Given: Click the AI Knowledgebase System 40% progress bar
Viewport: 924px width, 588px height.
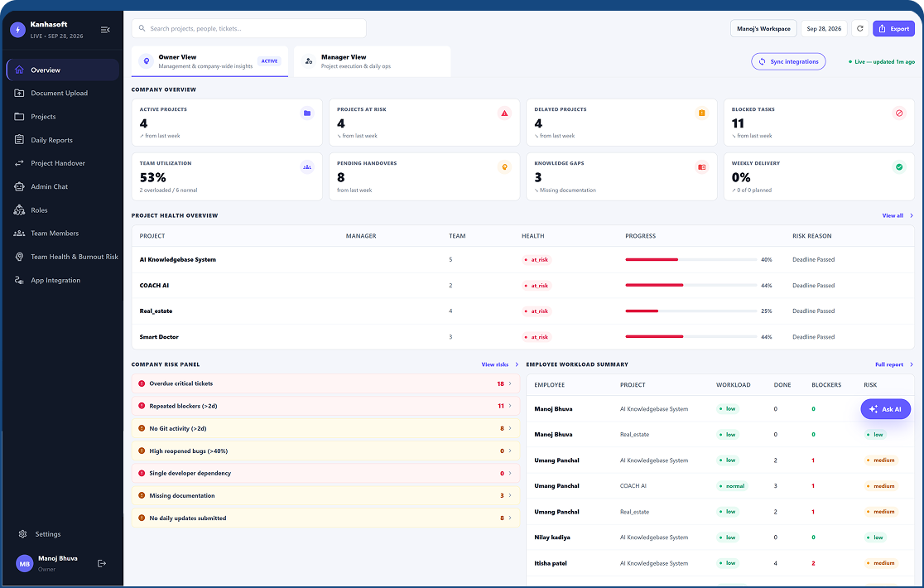Looking at the screenshot, I should (691, 259).
